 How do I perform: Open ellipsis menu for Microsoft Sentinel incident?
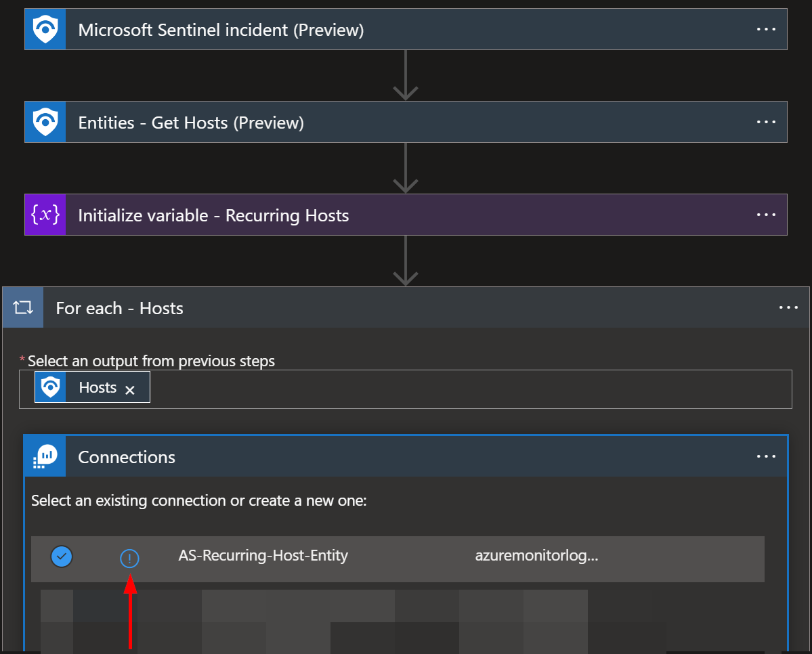click(x=766, y=30)
